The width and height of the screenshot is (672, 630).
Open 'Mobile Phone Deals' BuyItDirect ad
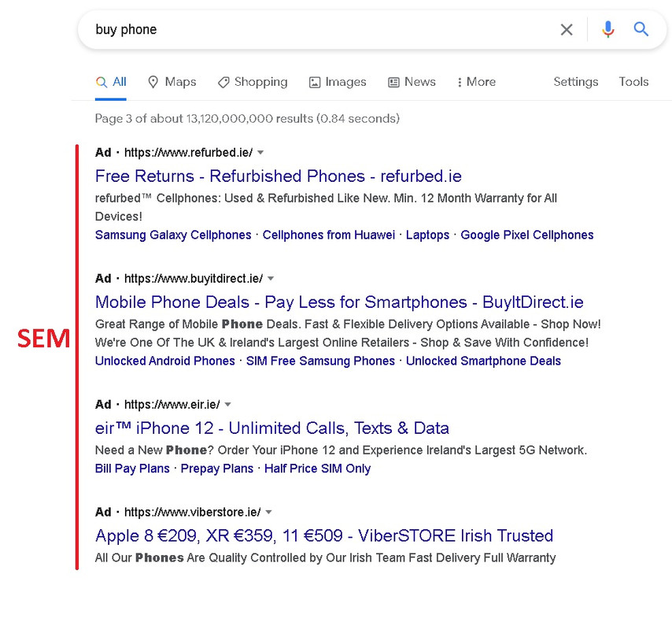click(x=339, y=302)
